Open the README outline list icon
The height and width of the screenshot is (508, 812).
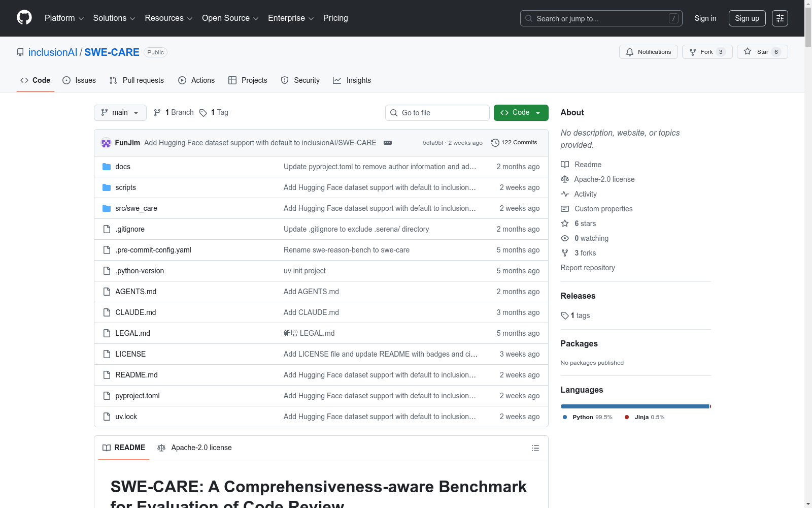tap(535, 448)
